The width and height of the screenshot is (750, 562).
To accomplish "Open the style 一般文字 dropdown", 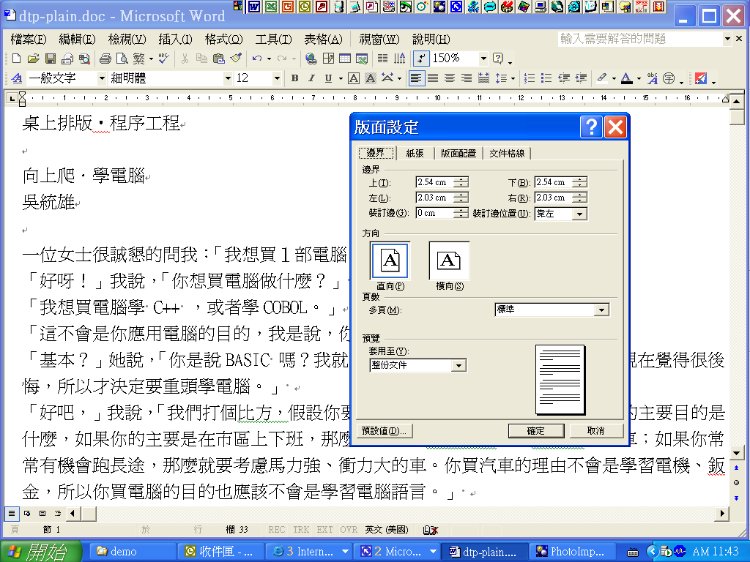I will click(x=101, y=78).
